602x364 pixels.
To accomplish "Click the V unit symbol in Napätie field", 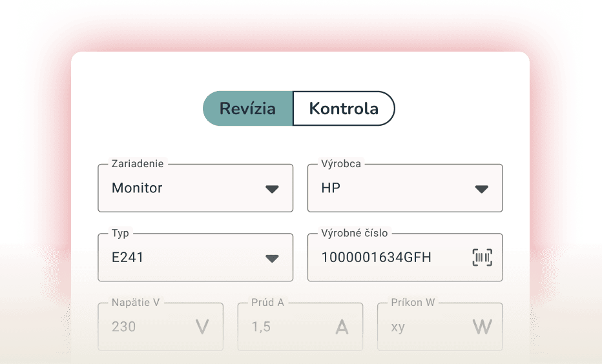I will click(202, 327).
